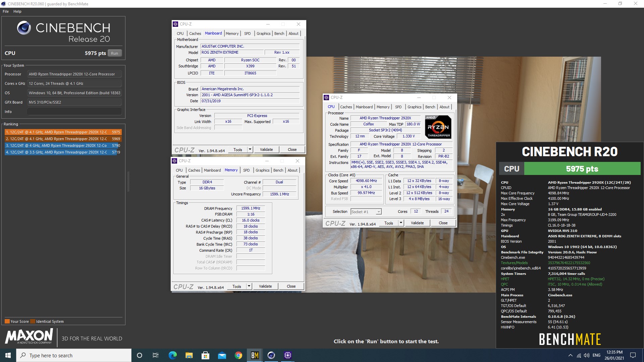Open Caches tab in Memory CPU-Z window
644x362 pixels.
pos(194,170)
